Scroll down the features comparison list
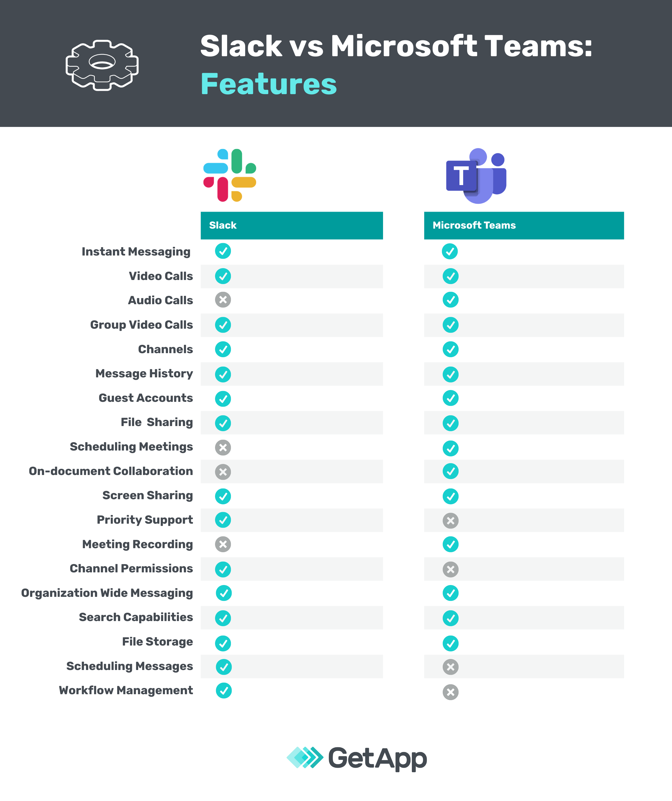 pos(336,467)
